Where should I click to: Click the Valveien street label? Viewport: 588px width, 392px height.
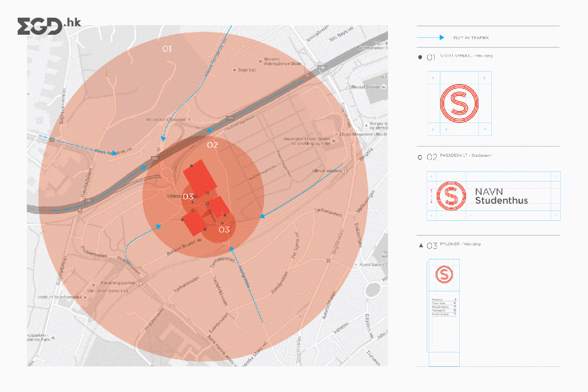341,328
